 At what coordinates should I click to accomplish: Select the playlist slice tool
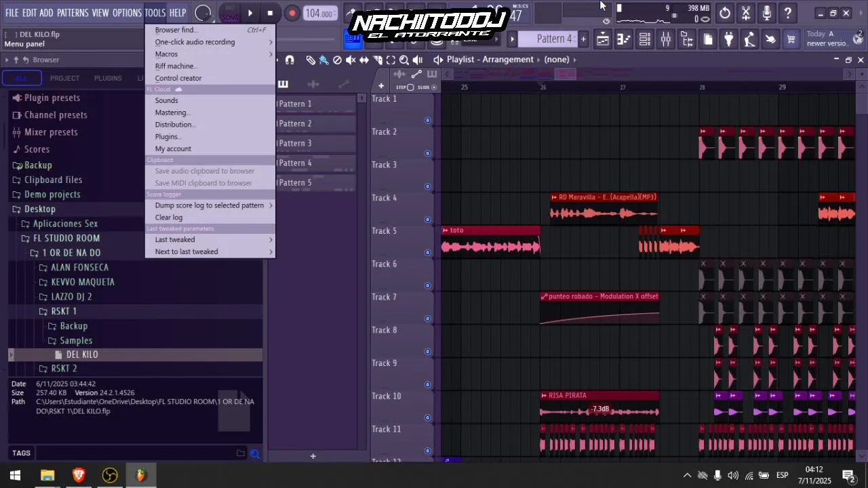(378, 60)
